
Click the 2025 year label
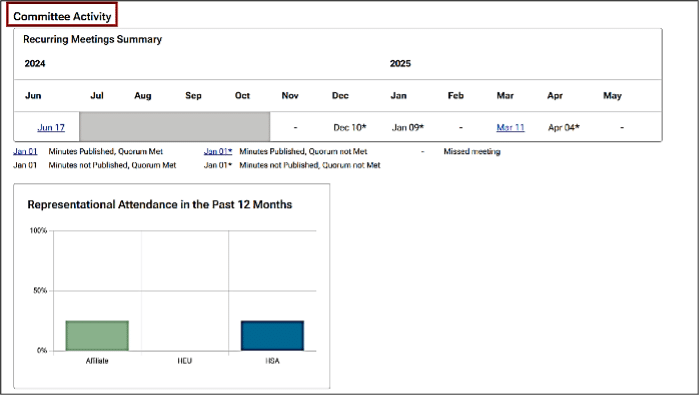(400, 63)
